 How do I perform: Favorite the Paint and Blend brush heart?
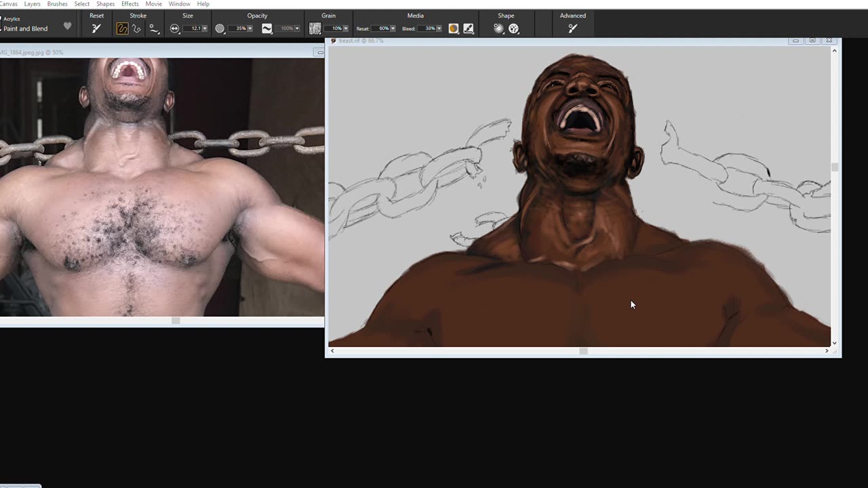tap(67, 26)
